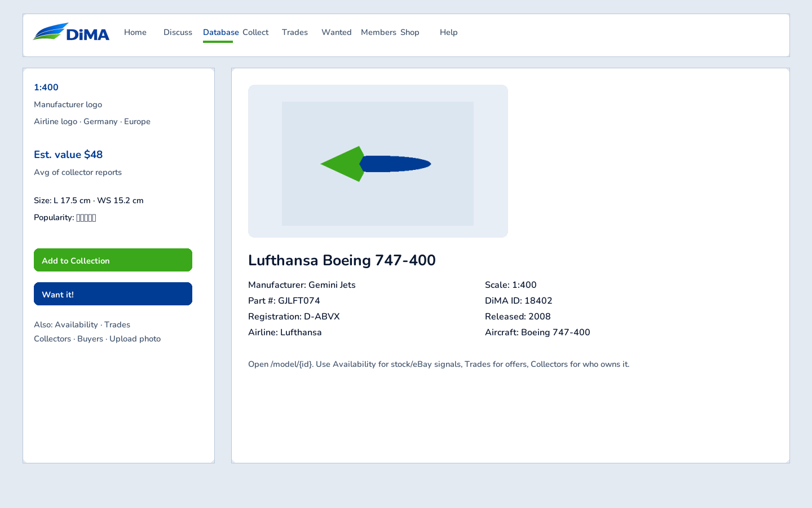Navigate to Trades in the top menu
Image resolution: width=812 pixels, height=508 pixels.
pos(295,32)
